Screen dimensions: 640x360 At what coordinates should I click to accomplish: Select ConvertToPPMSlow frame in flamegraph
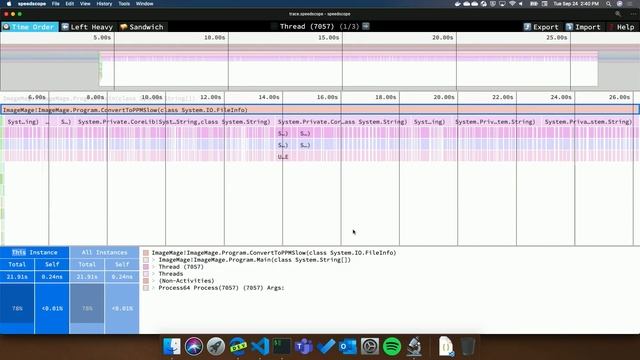tap(320, 110)
